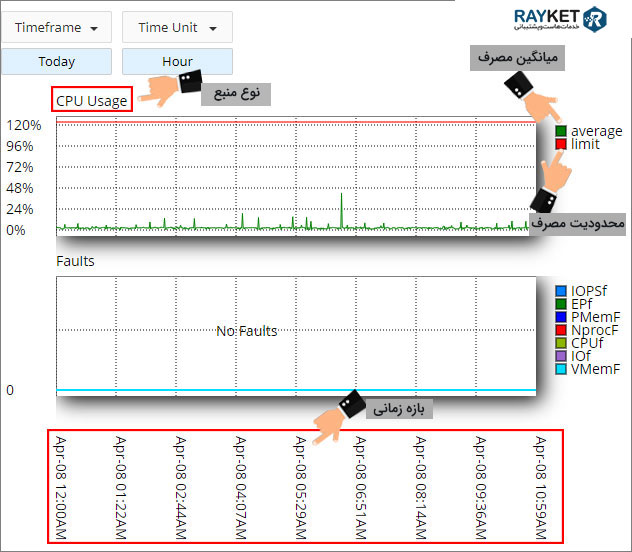Click the IOf legend color box

coord(561,356)
